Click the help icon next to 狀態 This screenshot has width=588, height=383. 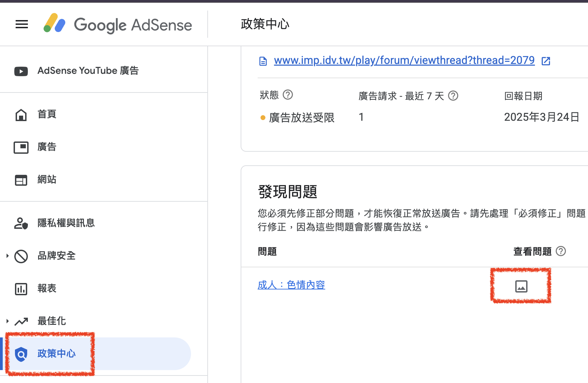coord(288,95)
